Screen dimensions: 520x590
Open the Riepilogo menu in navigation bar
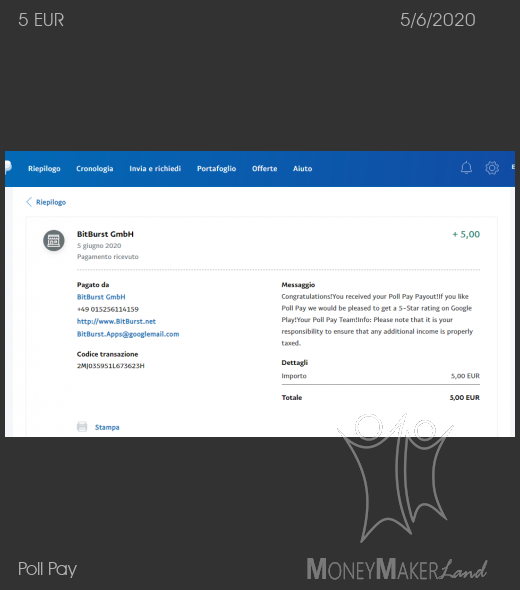[44, 169]
